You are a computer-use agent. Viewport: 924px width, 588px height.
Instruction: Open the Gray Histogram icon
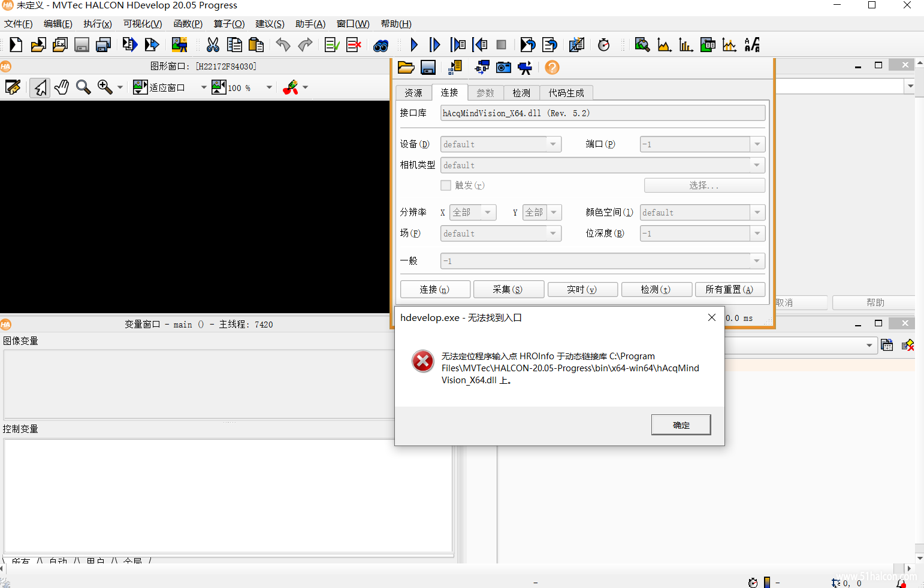pos(664,45)
